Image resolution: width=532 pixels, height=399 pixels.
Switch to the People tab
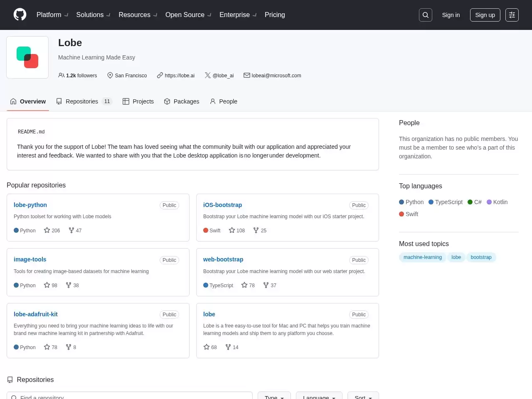pyautogui.click(x=224, y=101)
